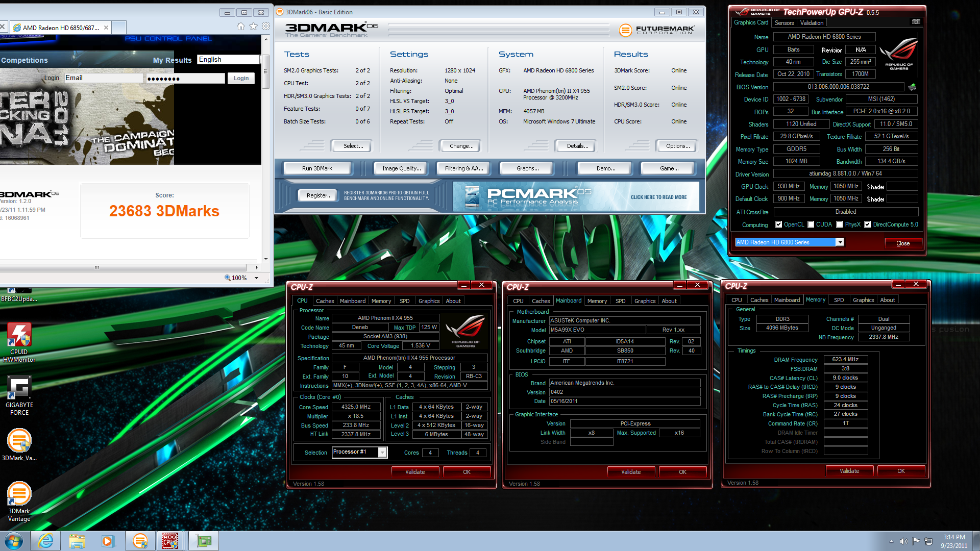Click the browser horizontal scrollbar
The height and width of the screenshot is (551, 980).
(x=122, y=267)
